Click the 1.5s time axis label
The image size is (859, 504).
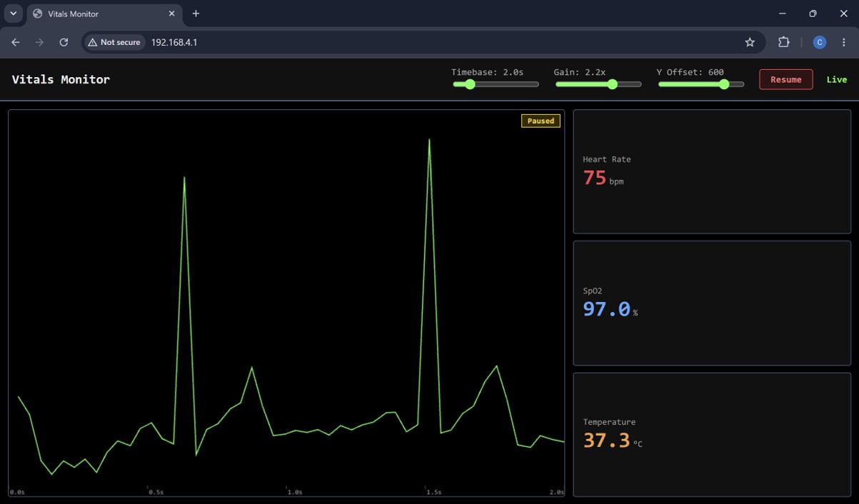433,492
